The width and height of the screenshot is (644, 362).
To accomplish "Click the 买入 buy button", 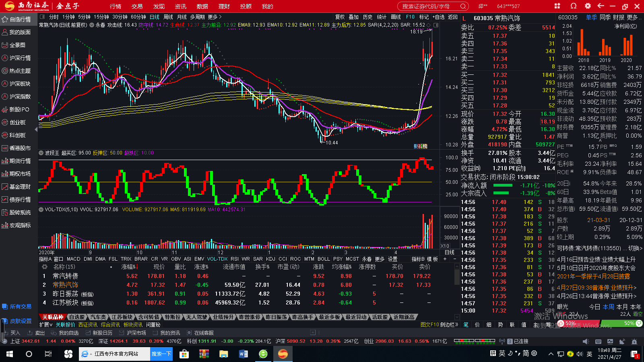I will (12, 333).
